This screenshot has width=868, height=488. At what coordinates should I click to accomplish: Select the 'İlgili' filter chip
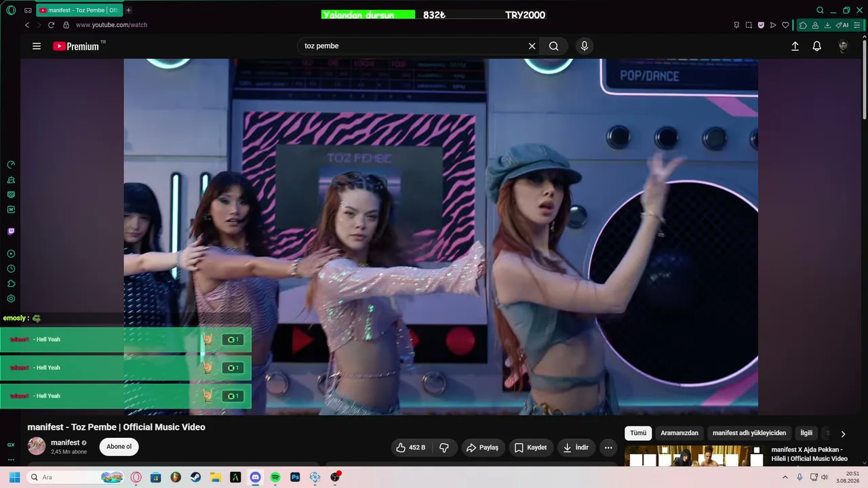(x=806, y=433)
